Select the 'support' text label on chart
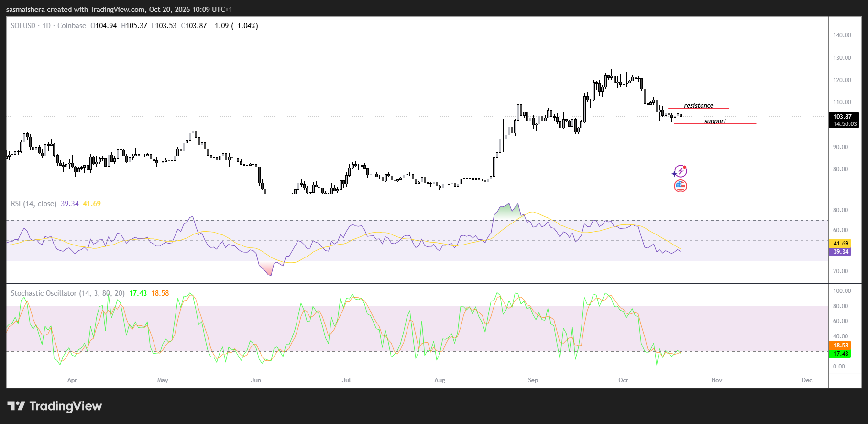The height and width of the screenshot is (424, 868). [715, 121]
